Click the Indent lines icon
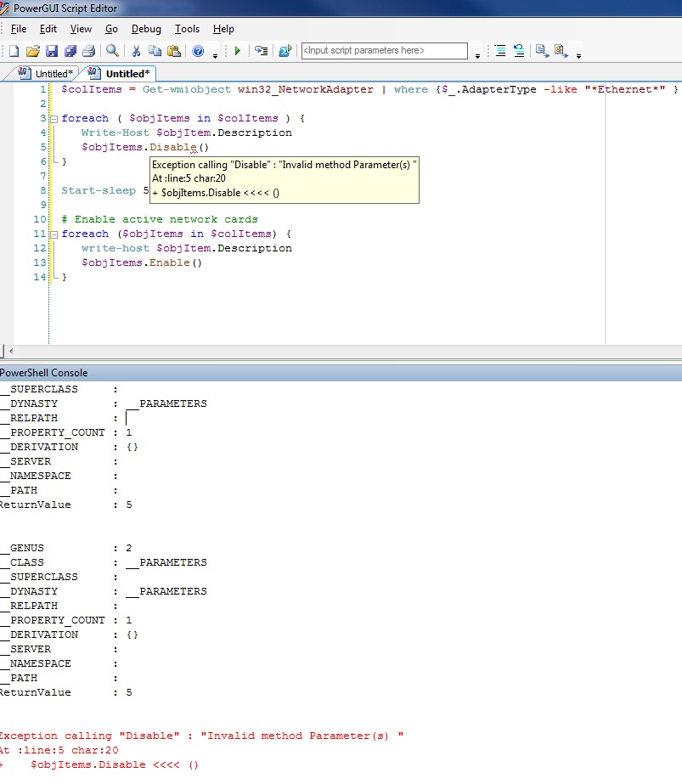Image resolution: width=682 pixels, height=784 pixels. click(x=500, y=50)
